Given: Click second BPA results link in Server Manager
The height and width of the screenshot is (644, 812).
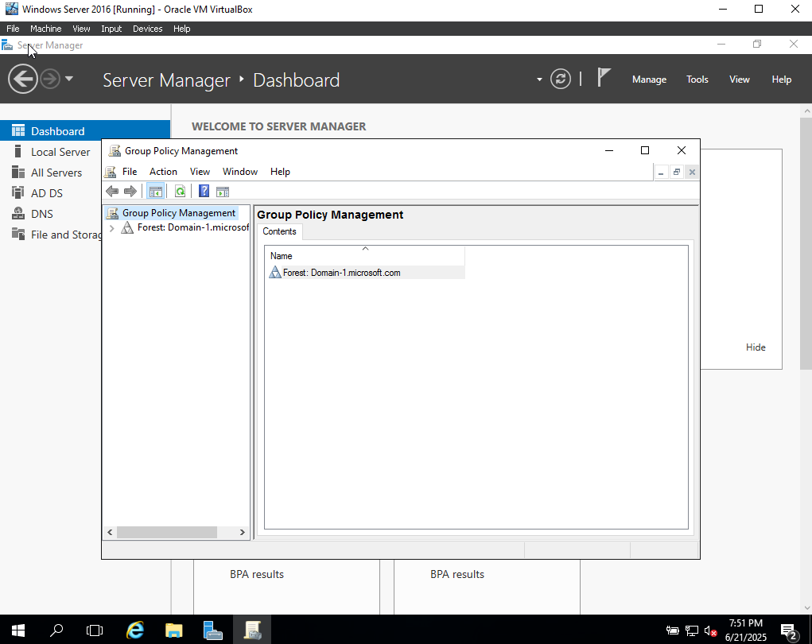Looking at the screenshot, I should coord(457,574).
